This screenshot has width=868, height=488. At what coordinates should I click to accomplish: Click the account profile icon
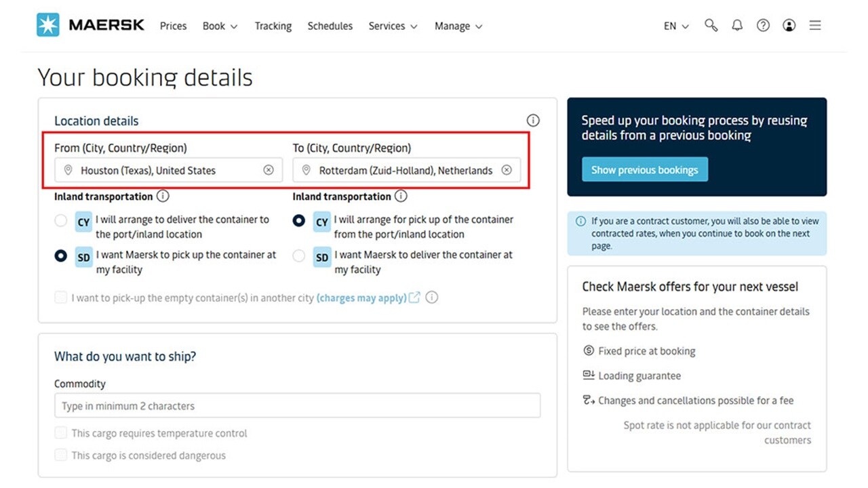pos(788,25)
